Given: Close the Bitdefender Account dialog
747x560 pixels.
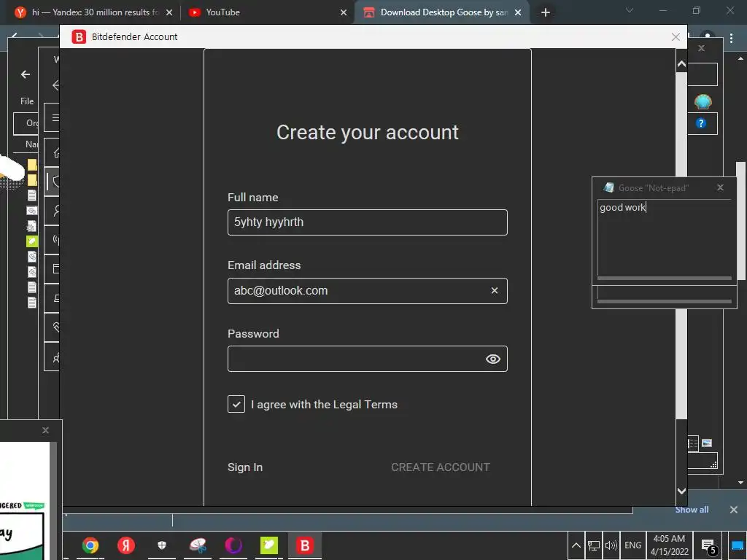Looking at the screenshot, I should pos(675,36).
